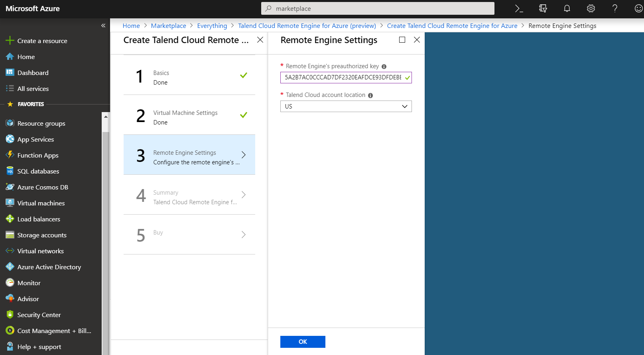Click the sidebar scrollbar up arrow
The width and height of the screenshot is (644, 355).
click(x=106, y=116)
